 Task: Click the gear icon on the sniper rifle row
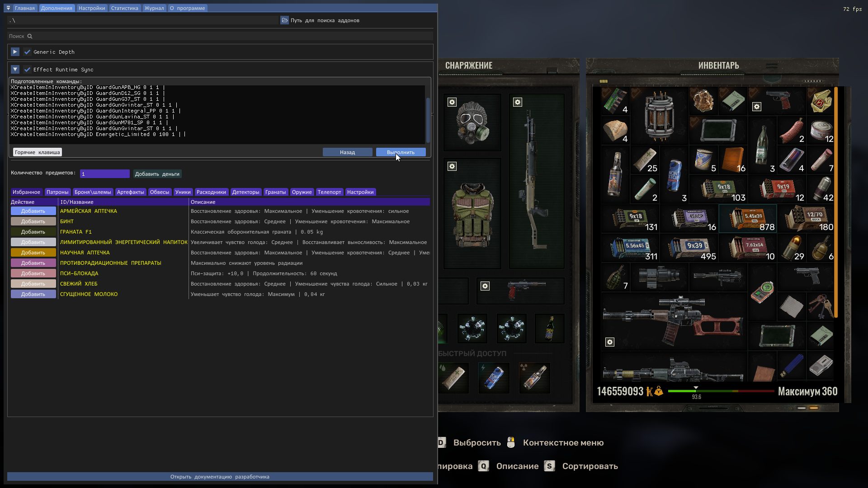[610, 342]
